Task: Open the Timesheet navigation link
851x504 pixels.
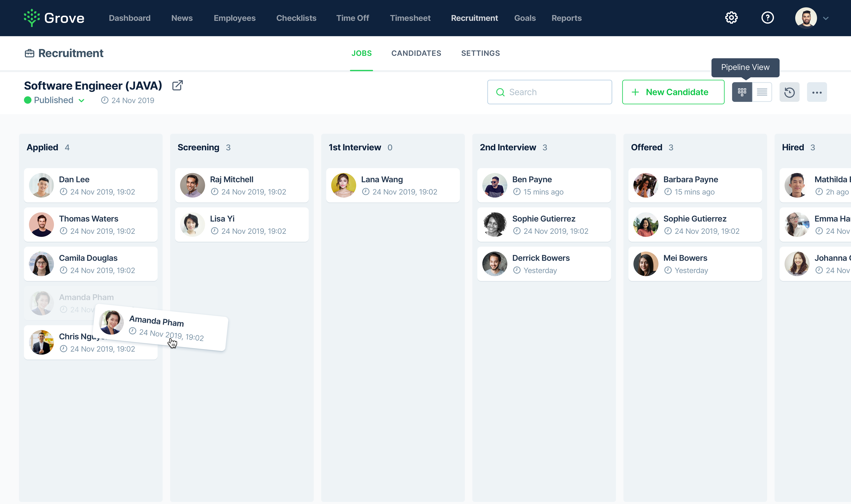Action: click(x=410, y=18)
